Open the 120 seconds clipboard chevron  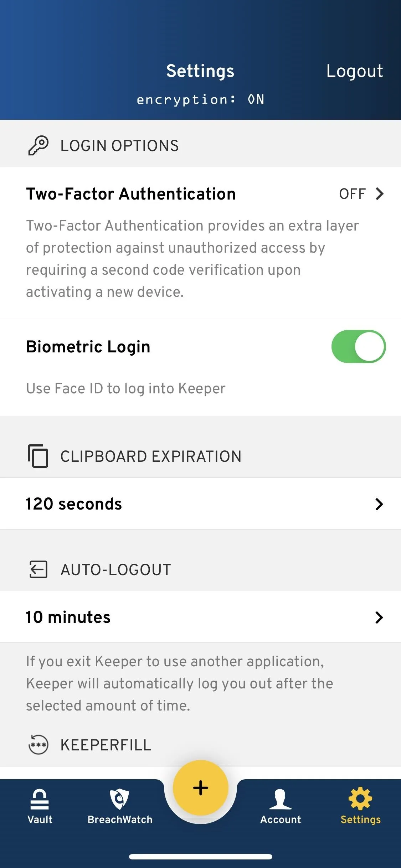[379, 504]
